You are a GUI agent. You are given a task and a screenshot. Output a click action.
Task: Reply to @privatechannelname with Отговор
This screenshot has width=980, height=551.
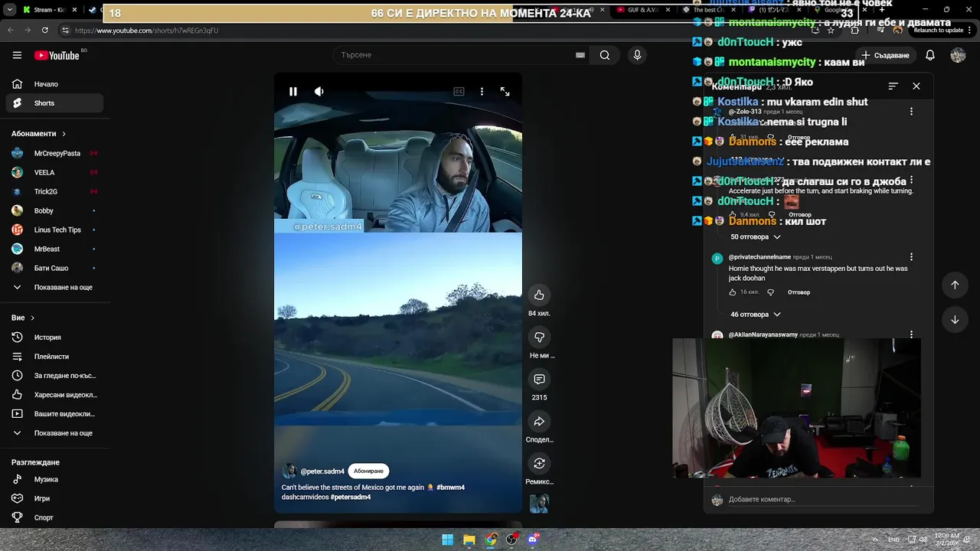point(799,292)
